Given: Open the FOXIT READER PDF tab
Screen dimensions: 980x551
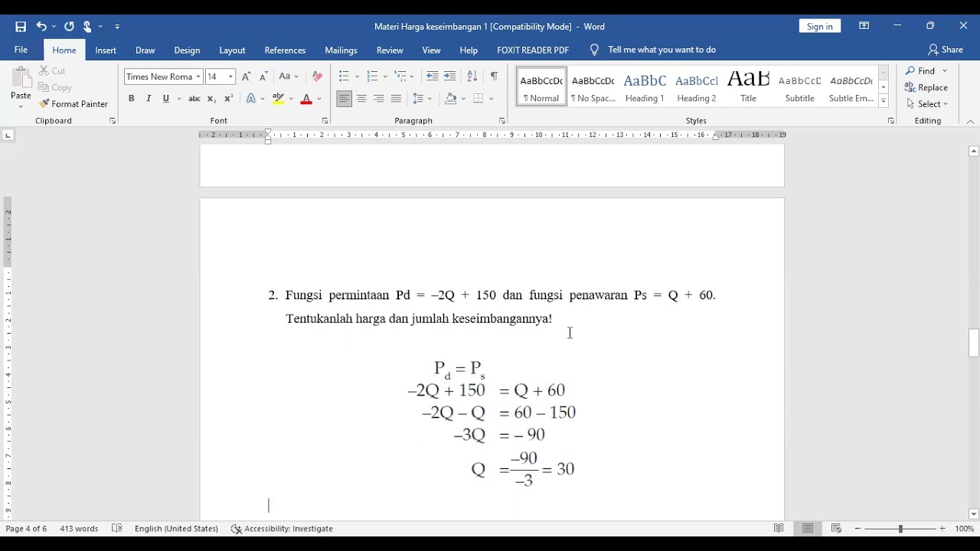Looking at the screenshot, I should (533, 51).
